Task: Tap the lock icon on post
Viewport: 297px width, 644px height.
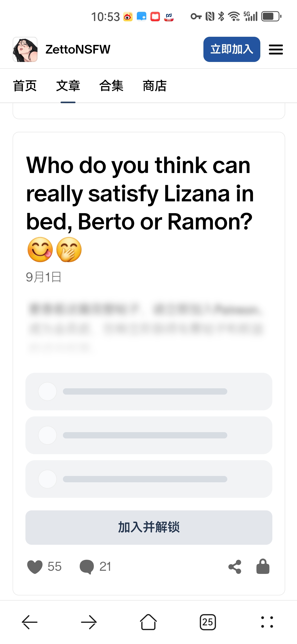Action: [263, 567]
